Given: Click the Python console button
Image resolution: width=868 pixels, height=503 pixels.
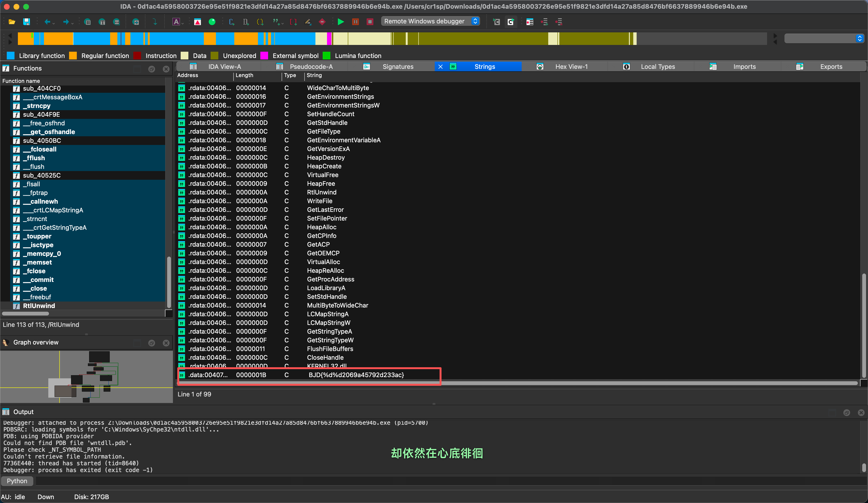Looking at the screenshot, I should tap(17, 481).
